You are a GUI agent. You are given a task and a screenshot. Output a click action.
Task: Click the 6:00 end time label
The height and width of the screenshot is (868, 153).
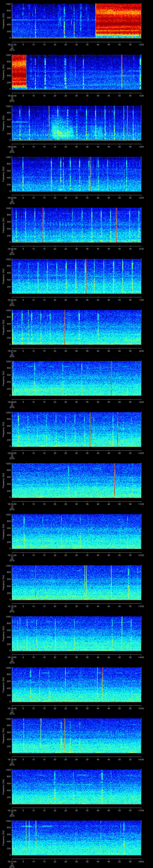141,249
